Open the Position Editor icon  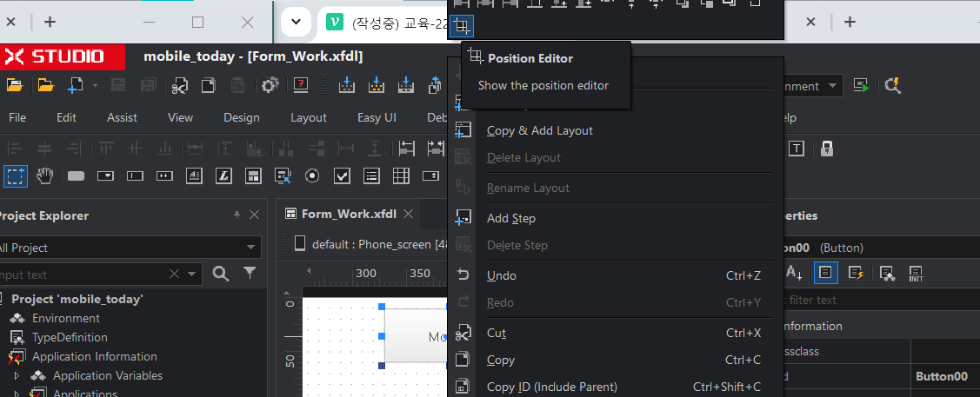(461, 26)
